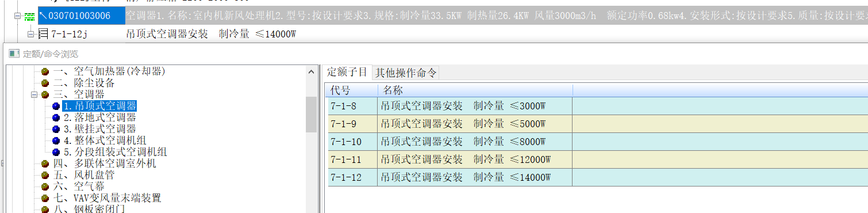The image size is (868, 213).
Task: Click the blue bullet of 5.分段组装式空调机组
Action: (56, 152)
